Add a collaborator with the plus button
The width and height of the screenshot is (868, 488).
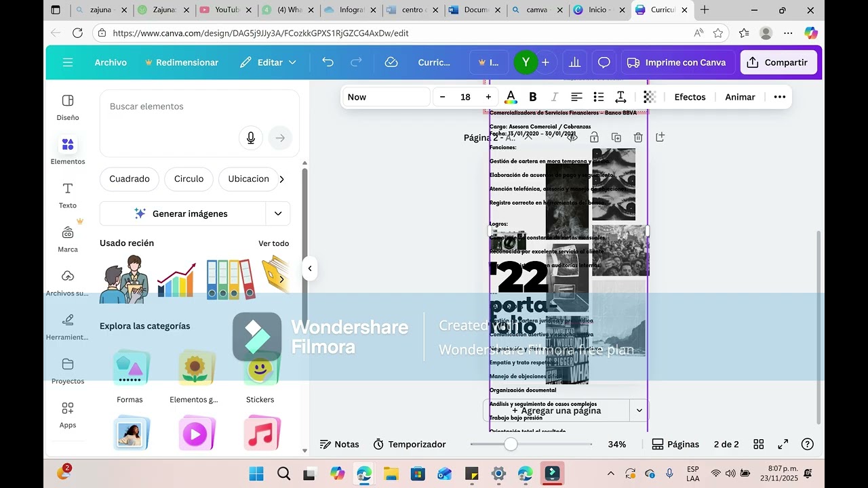pos(545,62)
